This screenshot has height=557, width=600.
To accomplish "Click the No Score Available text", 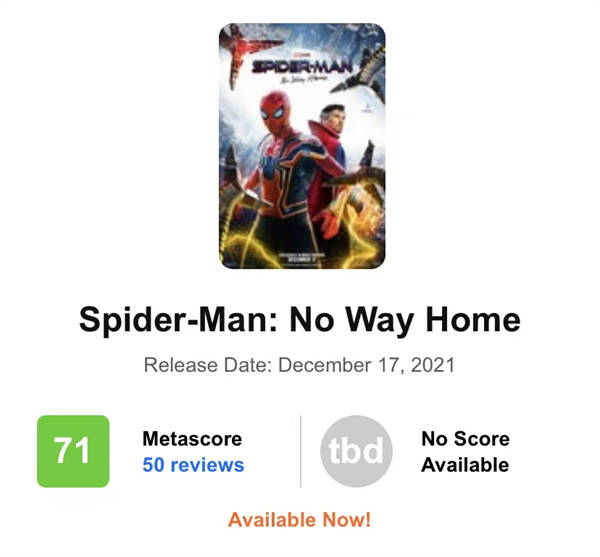I will [x=465, y=452].
